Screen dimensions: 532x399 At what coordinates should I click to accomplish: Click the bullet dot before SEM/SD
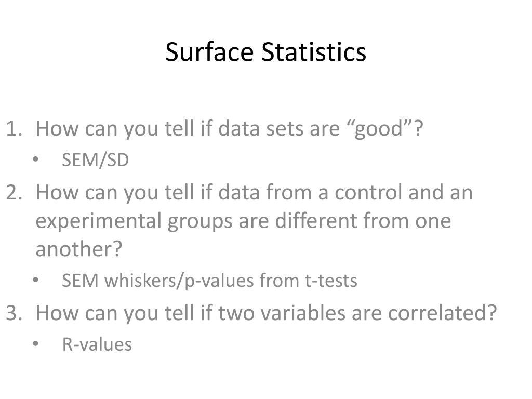point(36,159)
